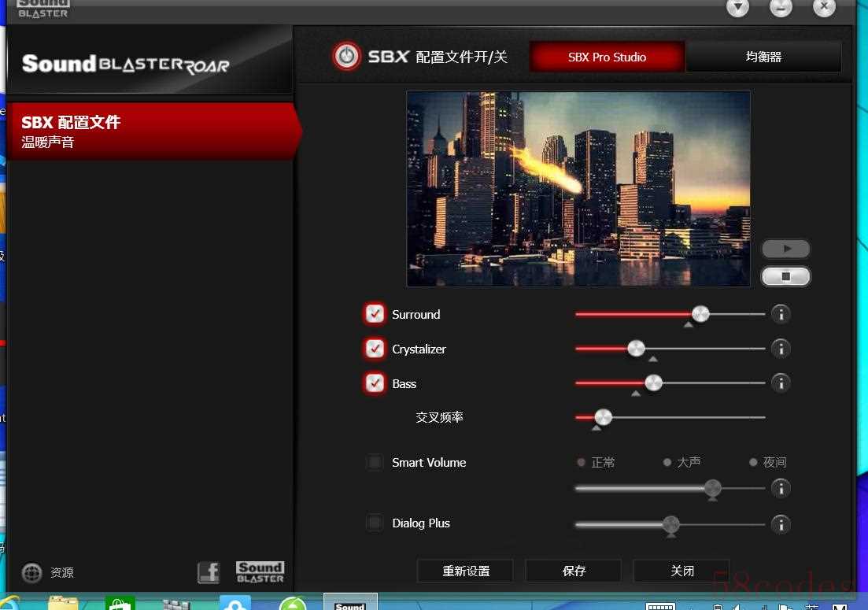Click the Surround level slider handle
The width and height of the screenshot is (868, 610).
pos(700,314)
